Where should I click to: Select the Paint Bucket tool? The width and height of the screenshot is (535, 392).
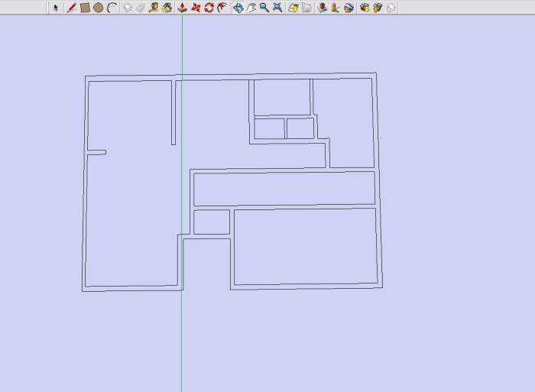[167, 8]
